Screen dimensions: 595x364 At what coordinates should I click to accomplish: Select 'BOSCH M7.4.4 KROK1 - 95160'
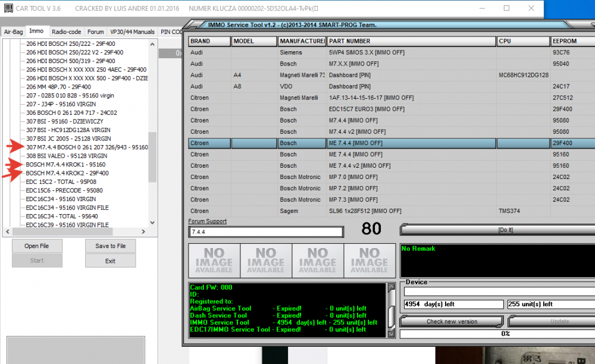(65, 165)
